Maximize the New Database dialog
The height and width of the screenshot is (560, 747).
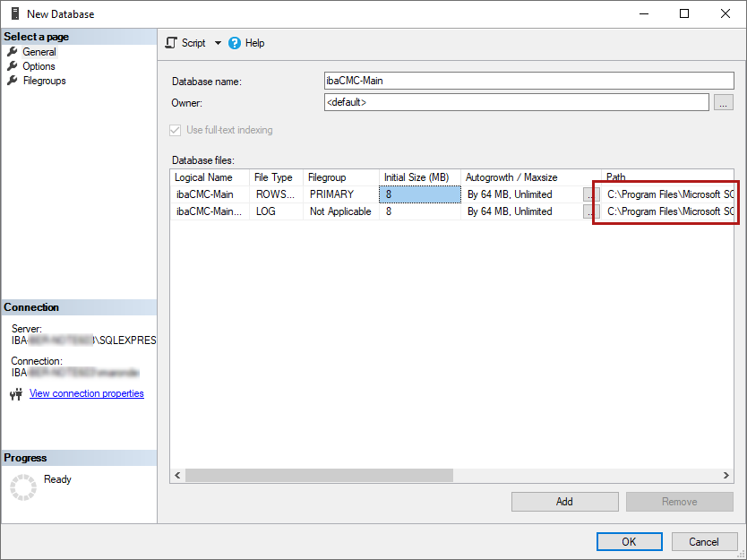[x=684, y=13]
